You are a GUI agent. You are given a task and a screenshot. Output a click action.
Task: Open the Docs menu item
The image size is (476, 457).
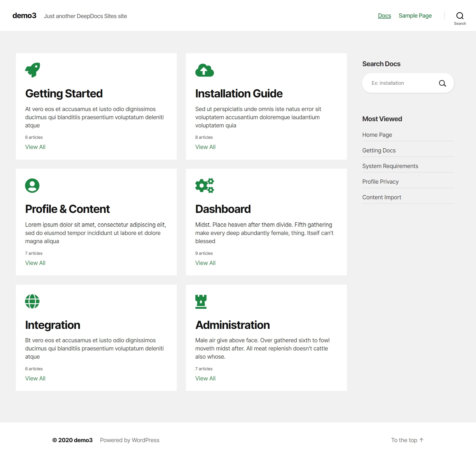click(384, 16)
